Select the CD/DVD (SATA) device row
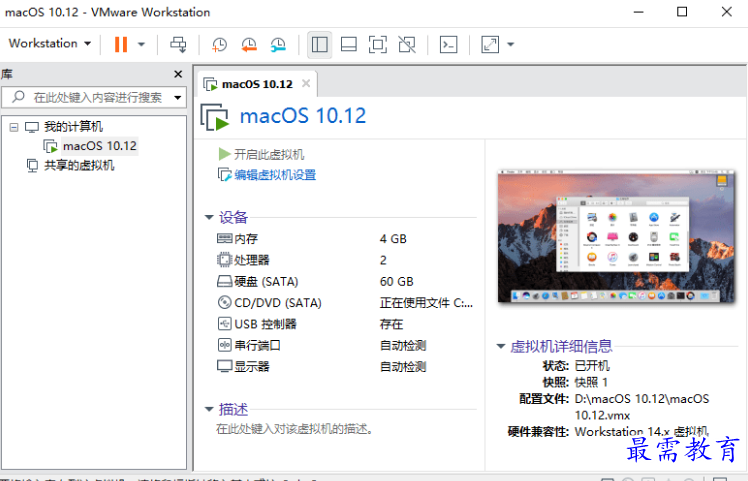The height and width of the screenshot is (481, 748). [x=345, y=303]
